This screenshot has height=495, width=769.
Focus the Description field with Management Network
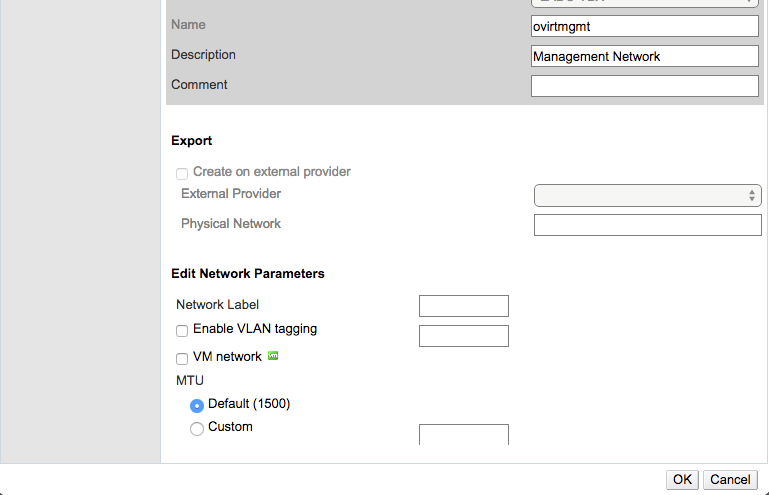coord(644,57)
